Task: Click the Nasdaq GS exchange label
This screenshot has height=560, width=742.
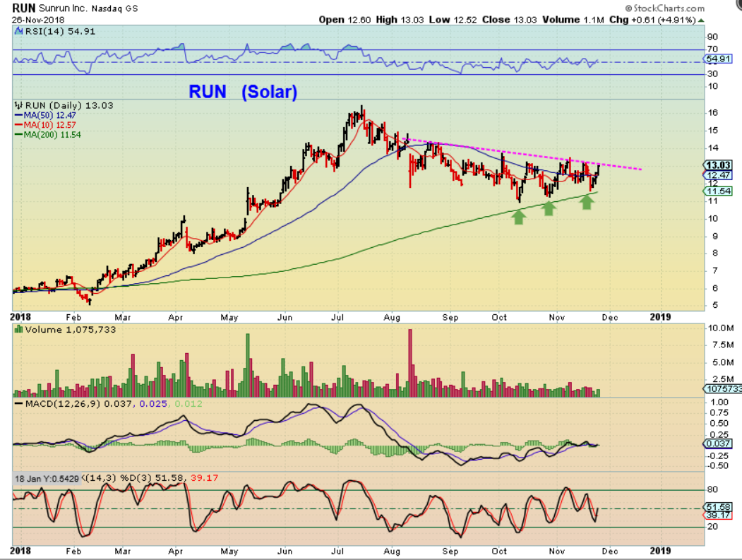Action: 115,8
